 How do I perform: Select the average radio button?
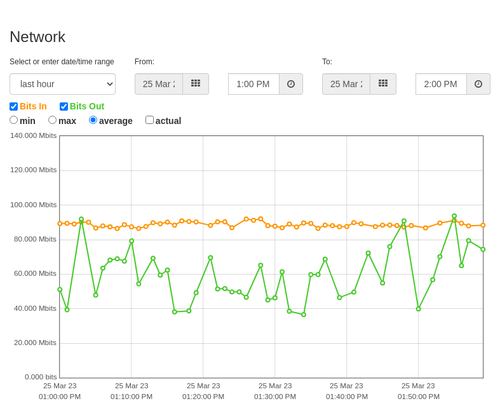click(93, 120)
